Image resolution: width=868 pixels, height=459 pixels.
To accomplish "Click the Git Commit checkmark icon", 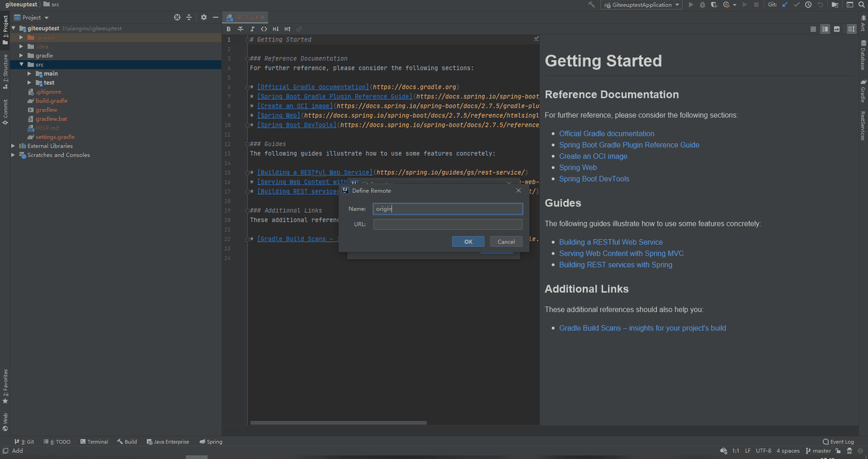I will click(x=797, y=5).
